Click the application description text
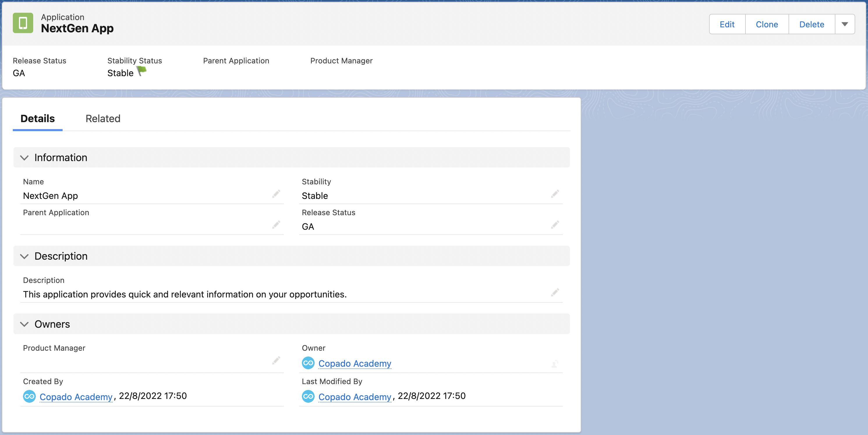Viewport: 868px width, 435px height. 185,294
